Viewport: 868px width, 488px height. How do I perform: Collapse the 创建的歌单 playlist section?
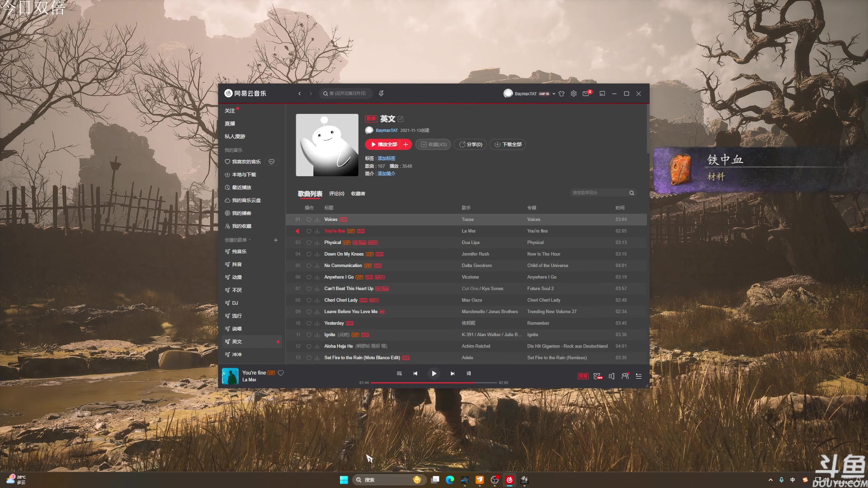pos(250,240)
